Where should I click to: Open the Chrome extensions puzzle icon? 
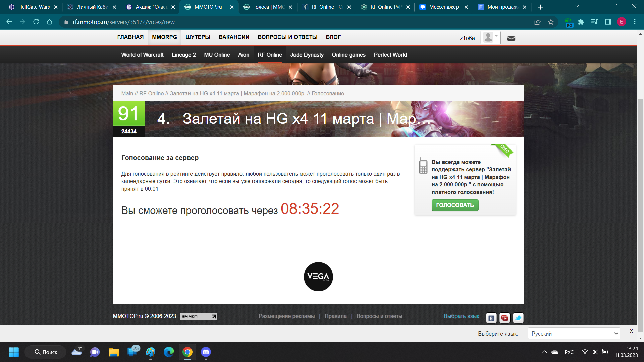coord(581,22)
